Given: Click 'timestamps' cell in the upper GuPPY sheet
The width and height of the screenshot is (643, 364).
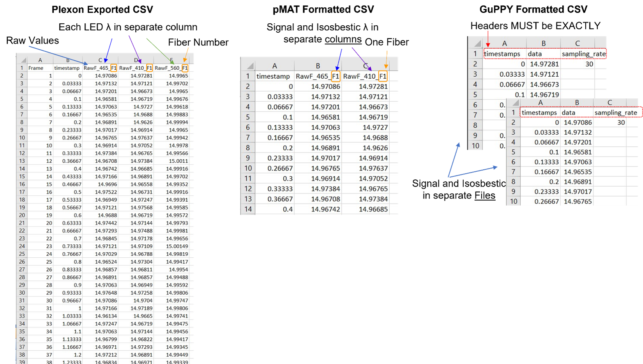Looking at the screenshot, I should coord(504,54).
